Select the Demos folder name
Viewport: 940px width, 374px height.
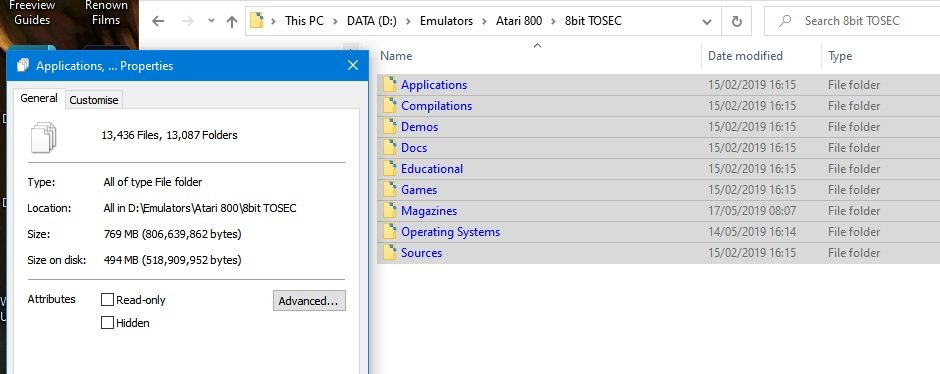[x=420, y=126]
